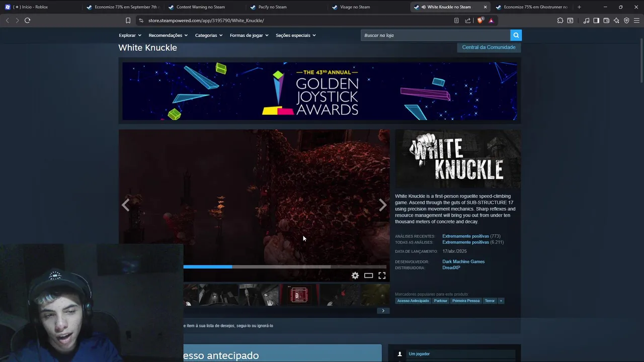Bookmark this page with the bookmark icon
Viewport: 644px width, 362px height.
click(128, 21)
